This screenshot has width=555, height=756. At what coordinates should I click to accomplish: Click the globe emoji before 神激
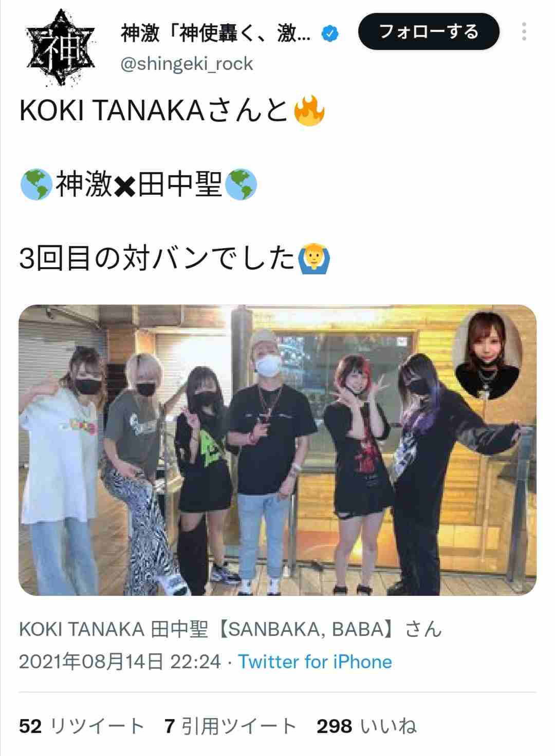pos(36,184)
